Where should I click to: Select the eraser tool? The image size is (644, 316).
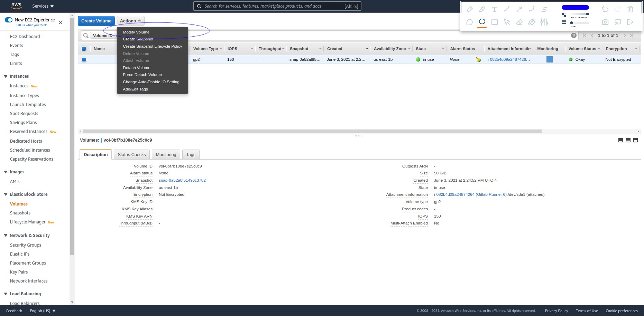(x=519, y=22)
